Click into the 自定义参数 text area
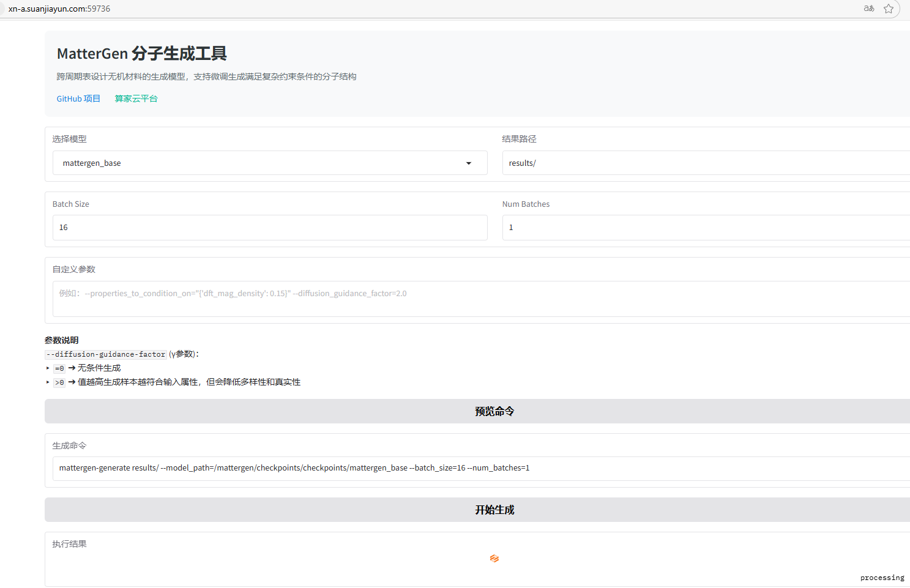 [x=481, y=299]
